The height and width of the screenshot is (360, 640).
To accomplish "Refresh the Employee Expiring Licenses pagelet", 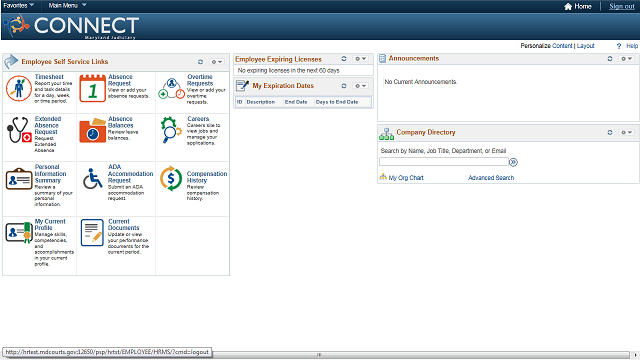I will [344, 59].
